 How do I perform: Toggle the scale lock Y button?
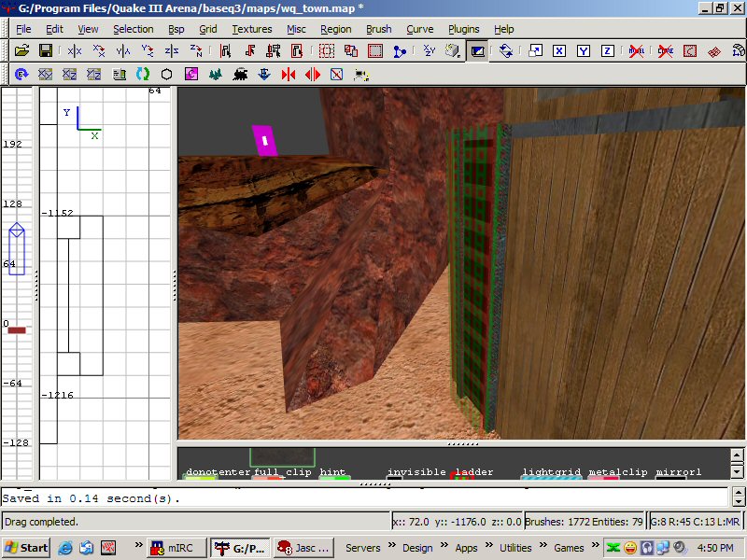tap(583, 50)
